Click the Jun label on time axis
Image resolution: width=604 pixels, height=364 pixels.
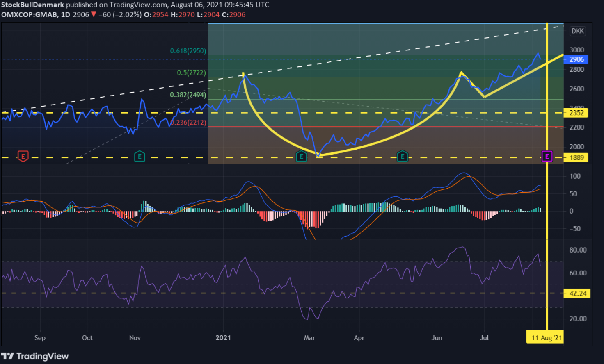point(437,338)
